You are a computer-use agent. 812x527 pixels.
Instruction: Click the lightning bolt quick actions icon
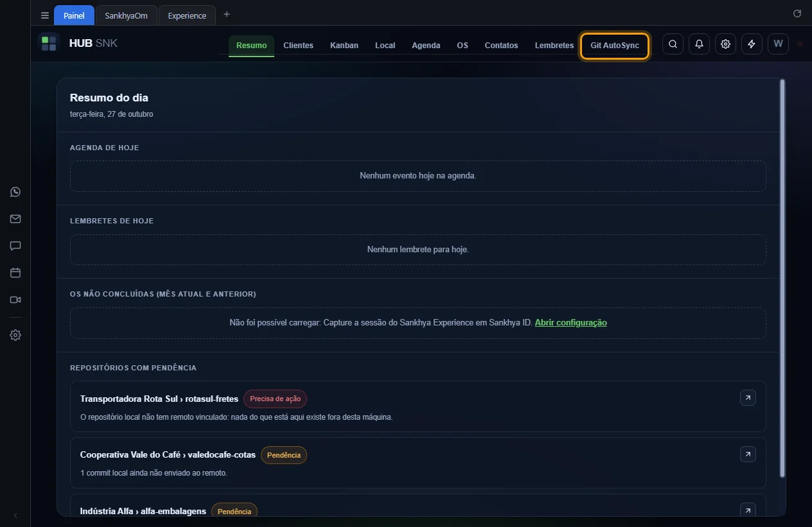[x=752, y=44]
